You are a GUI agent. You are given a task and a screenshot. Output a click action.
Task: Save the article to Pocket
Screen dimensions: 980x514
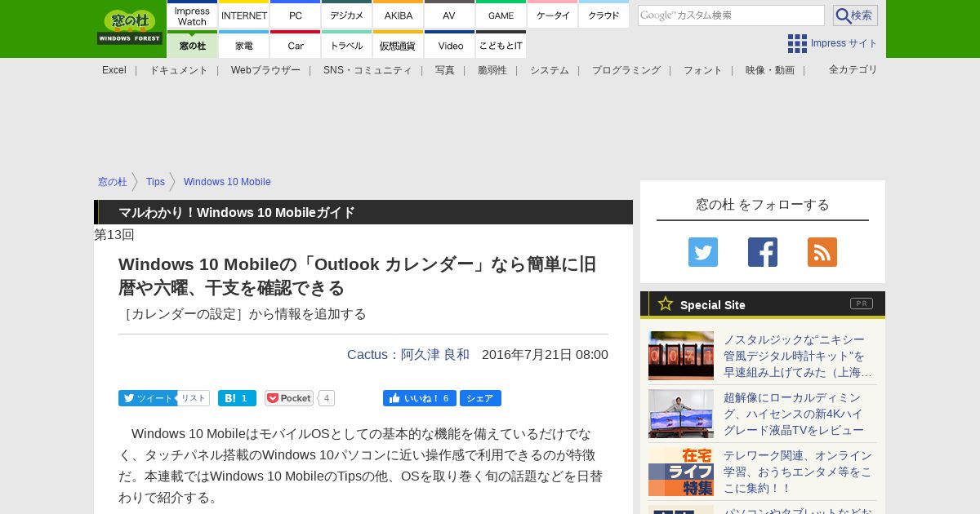click(289, 398)
